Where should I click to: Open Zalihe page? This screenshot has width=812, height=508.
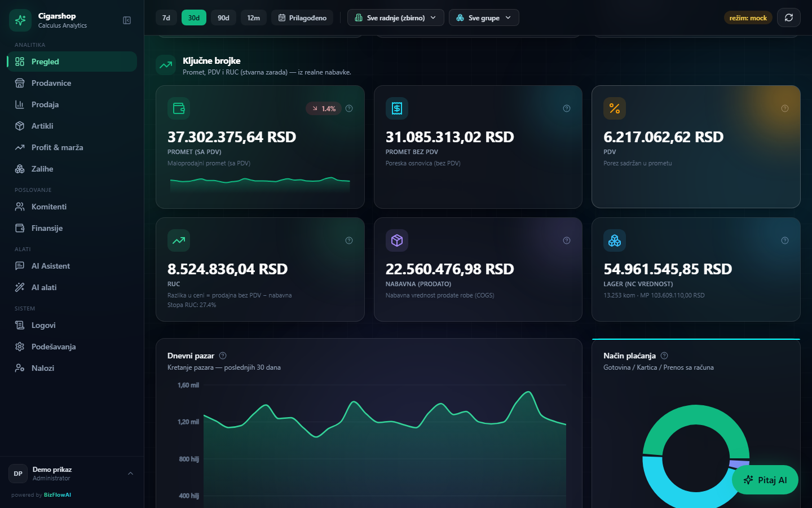[x=72, y=169]
